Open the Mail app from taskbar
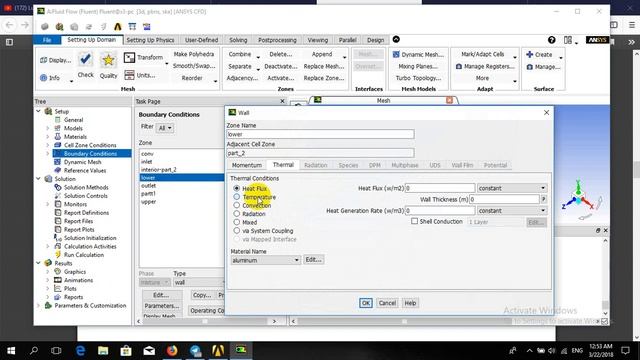Image resolution: width=640 pixels, height=360 pixels. pyautogui.click(x=149, y=350)
